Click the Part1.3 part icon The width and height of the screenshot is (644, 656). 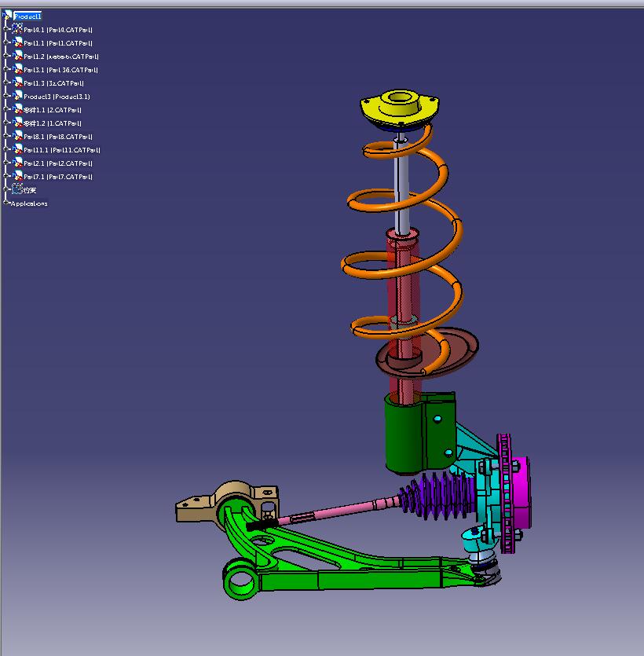(x=17, y=82)
